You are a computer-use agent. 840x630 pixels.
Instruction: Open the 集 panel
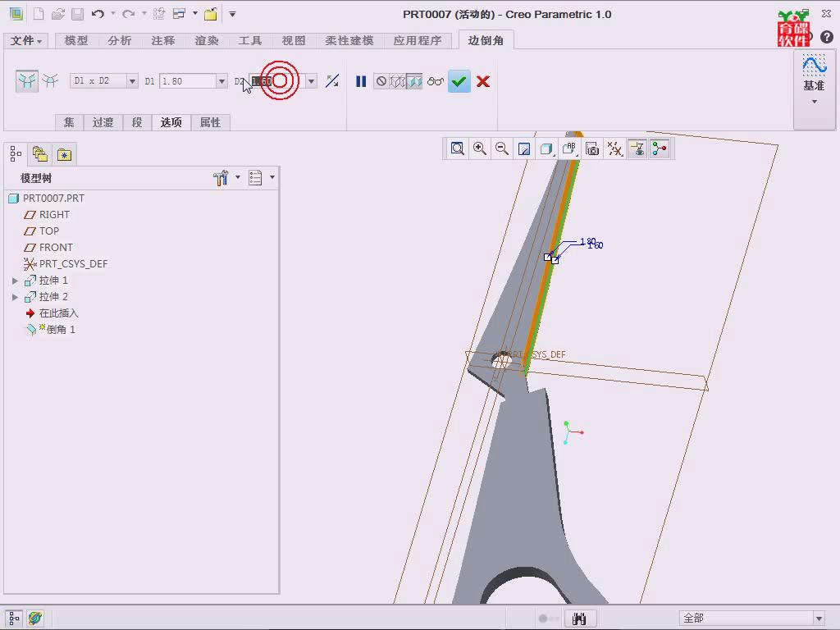69,122
